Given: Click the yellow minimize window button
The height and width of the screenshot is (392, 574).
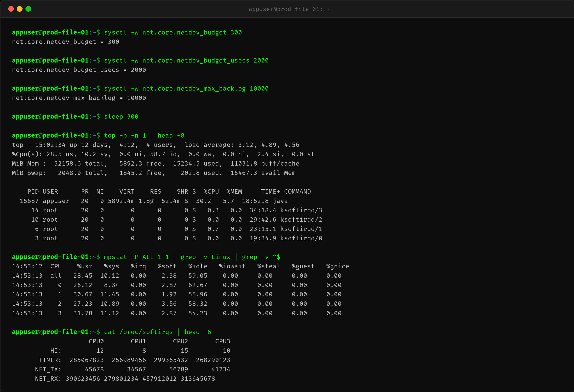Looking at the screenshot, I should pyautogui.click(x=19, y=9).
